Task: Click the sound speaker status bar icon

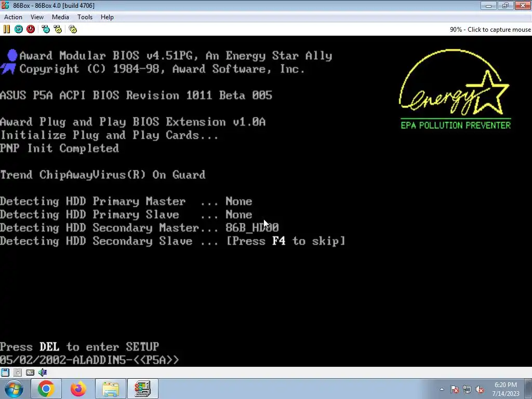Action: click(x=43, y=372)
